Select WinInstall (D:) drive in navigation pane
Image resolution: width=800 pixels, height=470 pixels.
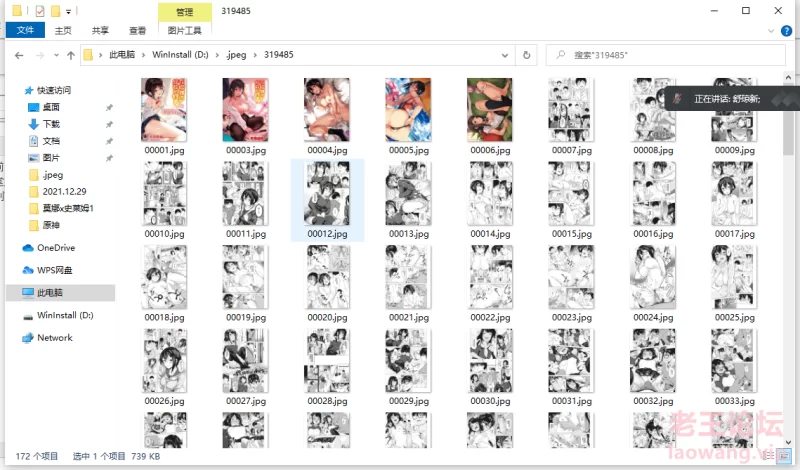(x=65, y=315)
